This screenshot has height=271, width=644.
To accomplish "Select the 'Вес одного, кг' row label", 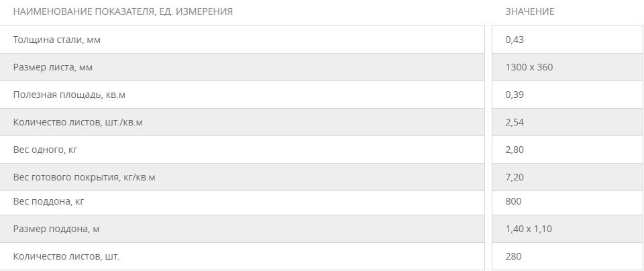I will coord(45,150).
